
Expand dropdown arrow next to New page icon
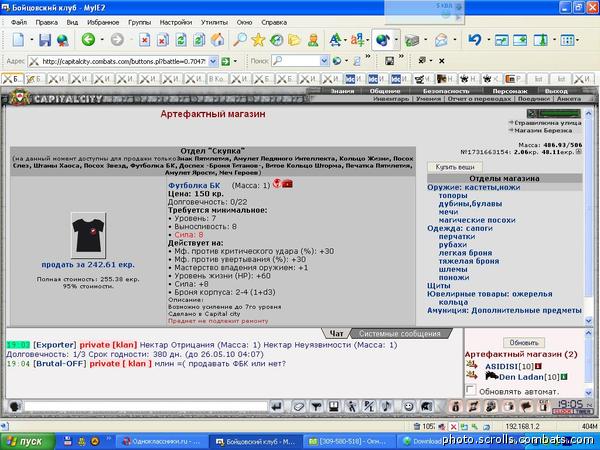point(32,40)
